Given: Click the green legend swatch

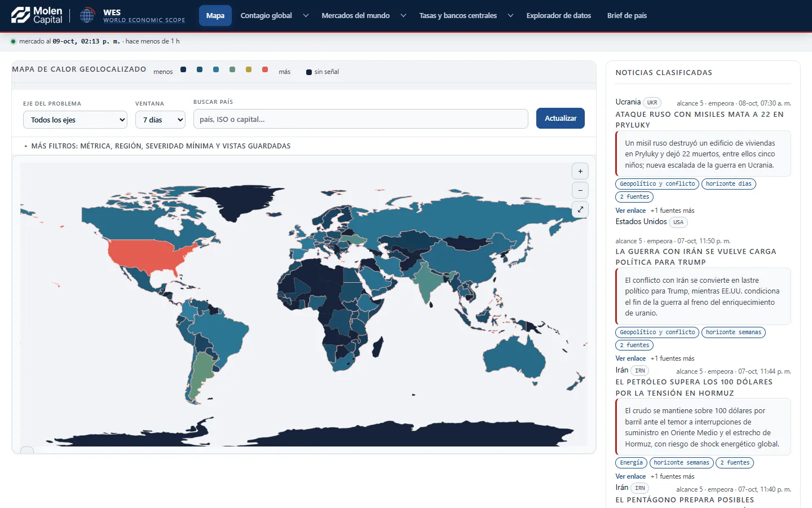Looking at the screenshot, I should (x=232, y=69).
